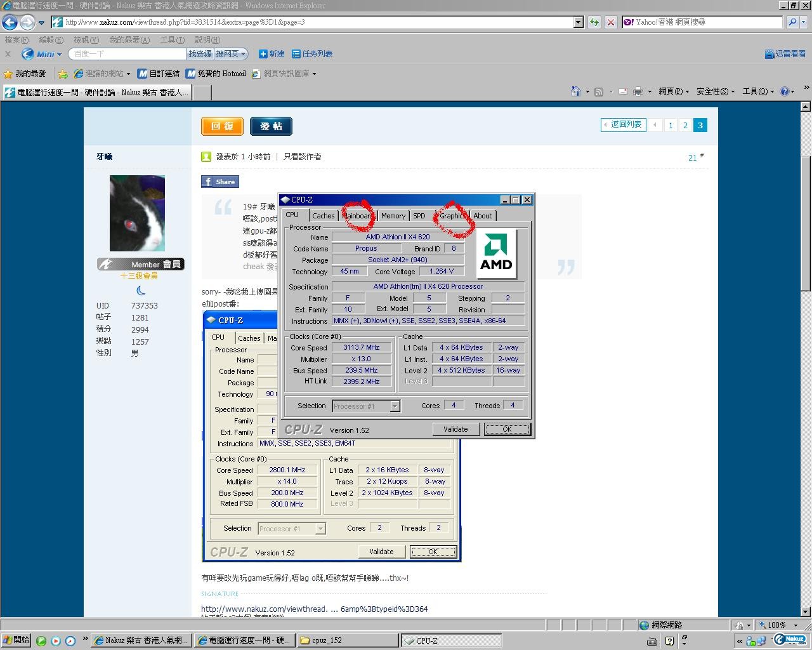Click the Validate button in front CPU-Z window
This screenshot has height=650, width=812.
coord(455,429)
